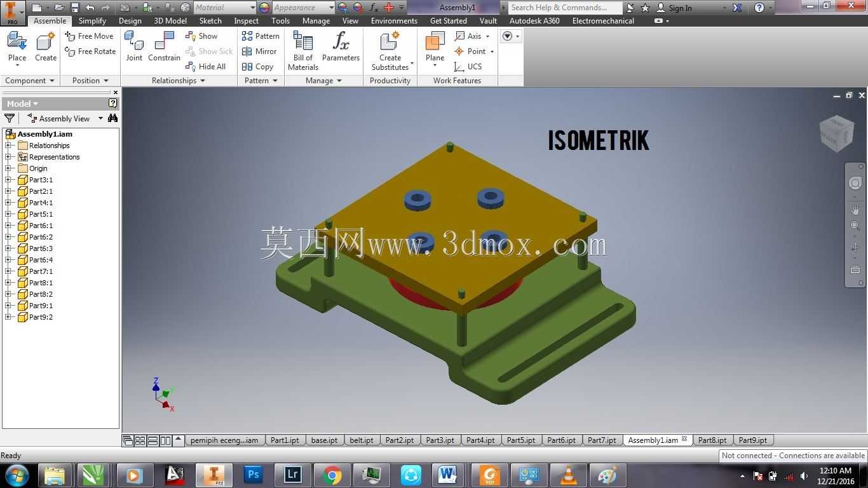This screenshot has width=868, height=488.
Task: Open the Inspect ribbon tab
Action: pos(246,20)
